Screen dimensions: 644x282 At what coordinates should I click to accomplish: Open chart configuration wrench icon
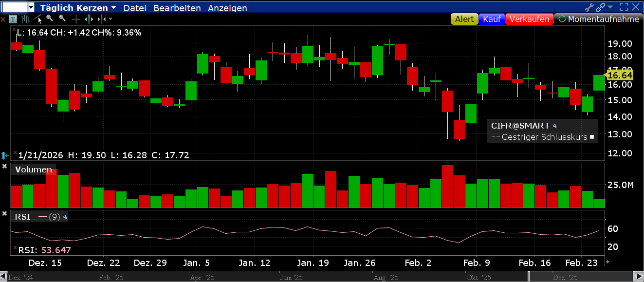pos(589,7)
